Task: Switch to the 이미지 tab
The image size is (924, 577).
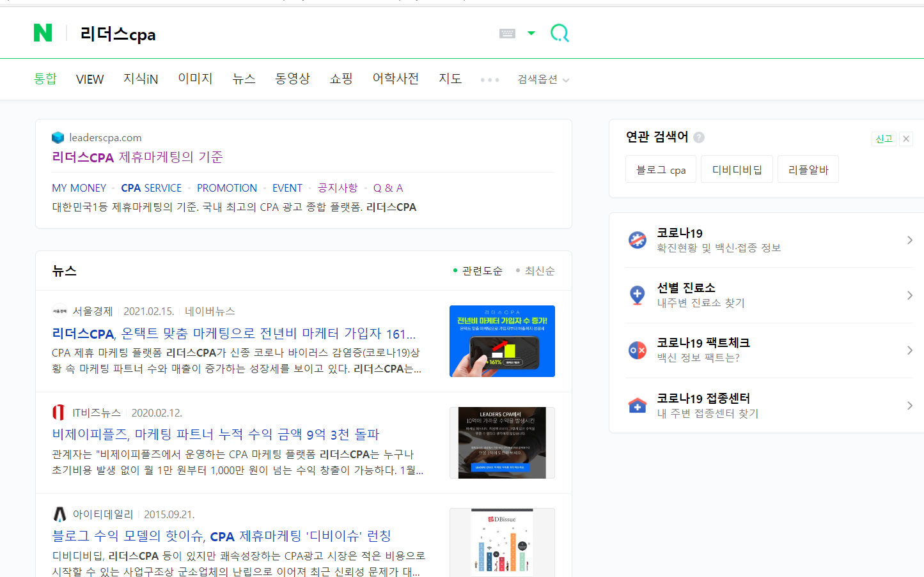Action: (195, 79)
